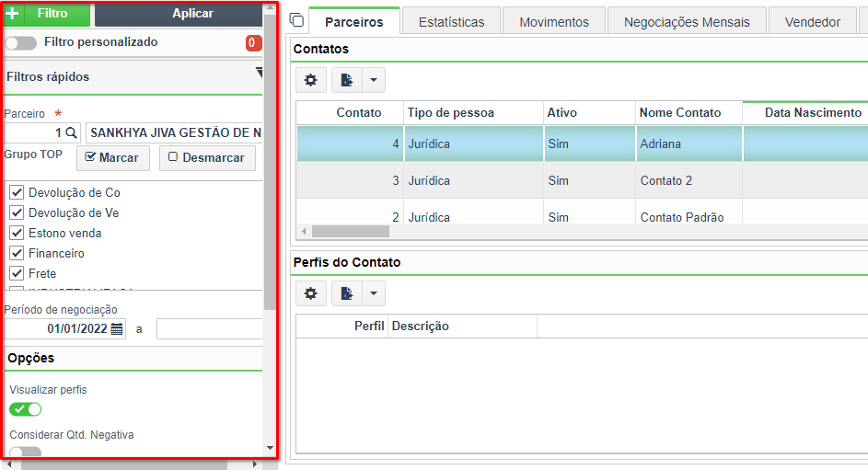Image resolution: width=868 pixels, height=470 pixels.
Task: Uncheck the Financeiro checkbox
Action: [x=17, y=253]
